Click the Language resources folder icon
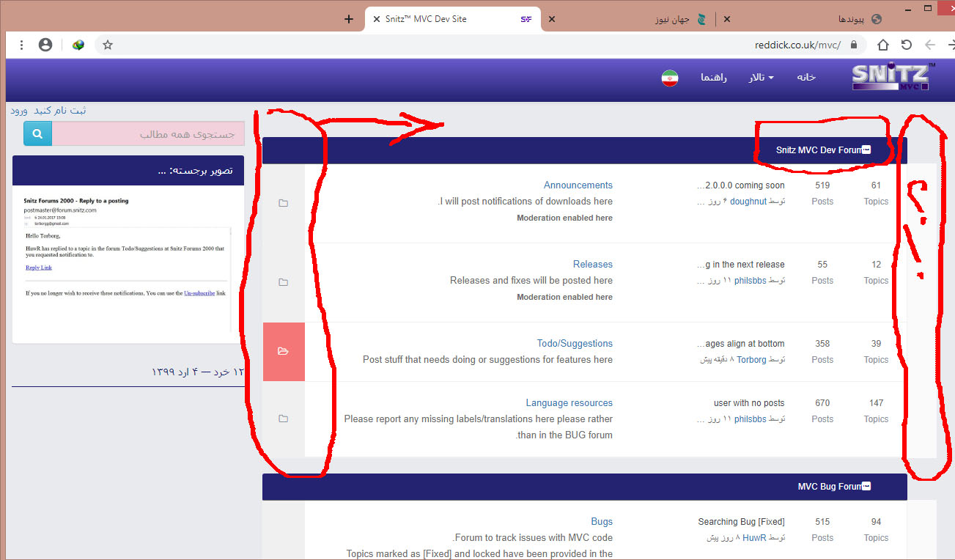Screen dimensions: 955x560 click(284, 419)
